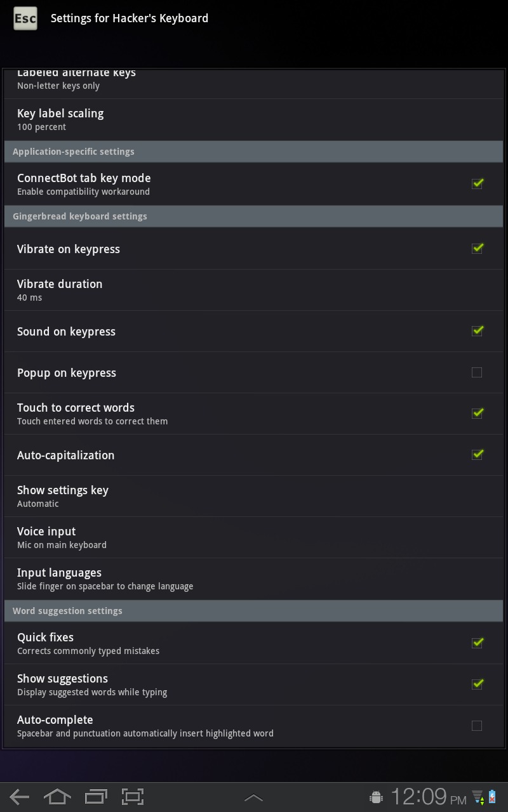Uncheck Vibrate on keypress
The width and height of the screenshot is (508, 812).
pos(478,248)
